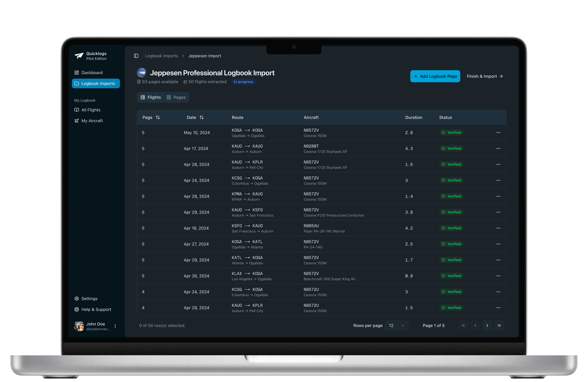
Task: Jump to the last page with double-arrow control
Action: pyautogui.click(x=499, y=326)
